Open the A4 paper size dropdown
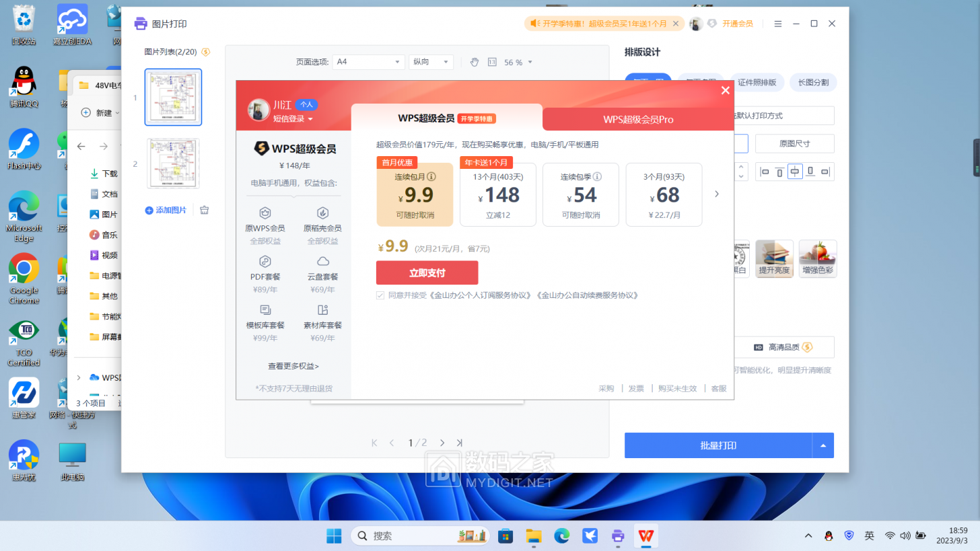The image size is (980, 551). point(369,62)
